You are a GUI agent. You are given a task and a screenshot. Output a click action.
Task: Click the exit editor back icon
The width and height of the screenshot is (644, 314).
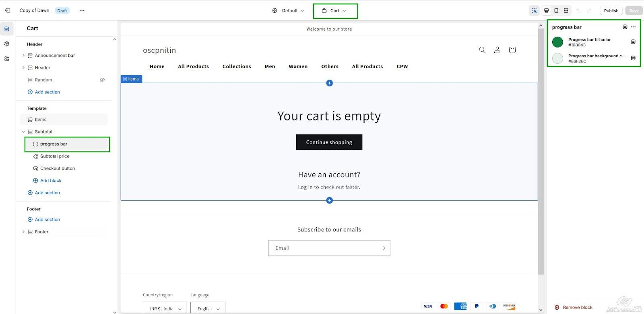point(7,10)
